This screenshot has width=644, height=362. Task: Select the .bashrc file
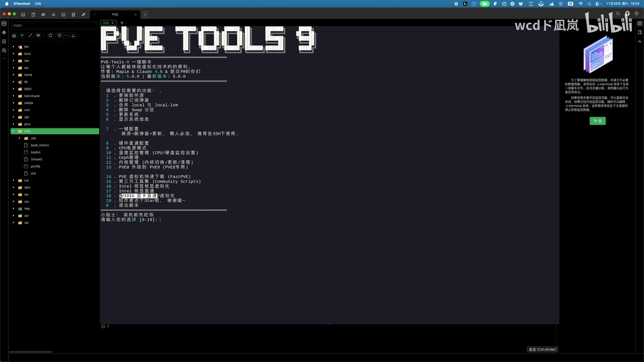[x=35, y=152]
